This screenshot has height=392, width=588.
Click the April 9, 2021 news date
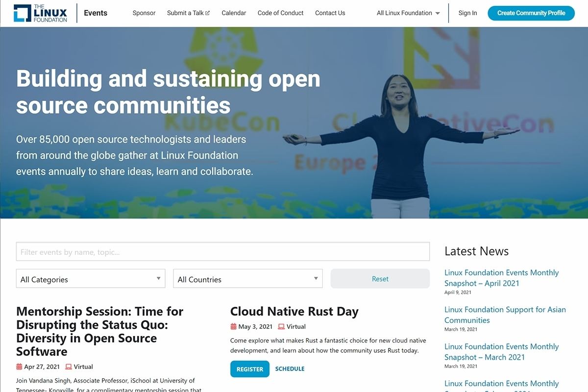458,293
